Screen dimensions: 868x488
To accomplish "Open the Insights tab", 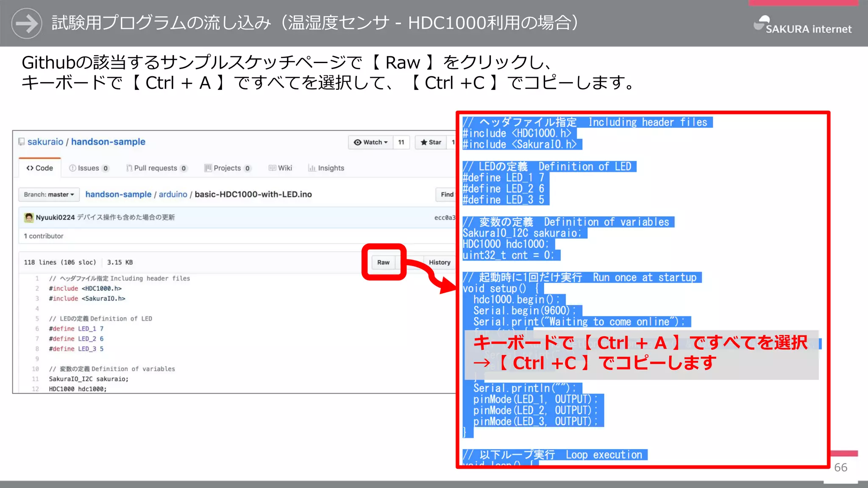I will 326,168.
